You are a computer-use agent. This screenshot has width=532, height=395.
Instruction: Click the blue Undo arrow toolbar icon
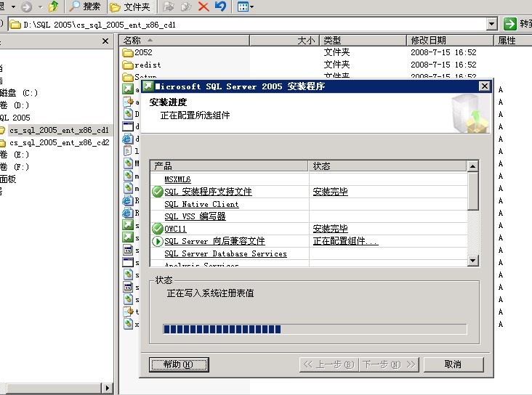coord(220,6)
